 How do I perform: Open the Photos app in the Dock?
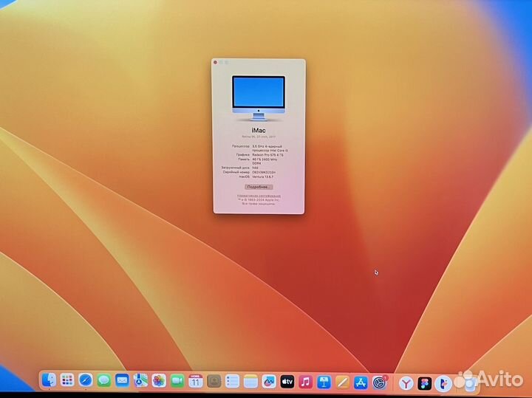[x=159, y=381]
